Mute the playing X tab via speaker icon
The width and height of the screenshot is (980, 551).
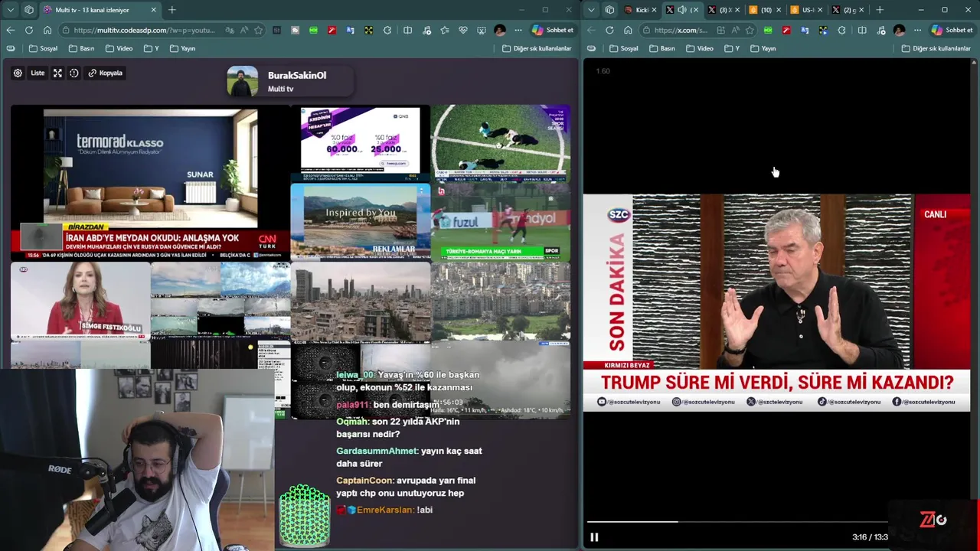click(x=682, y=10)
